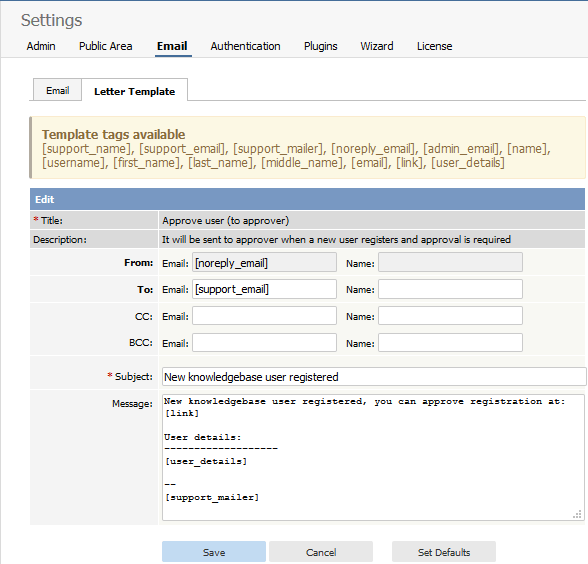Open the Plugins tab

pyautogui.click(x=321, y=46)
